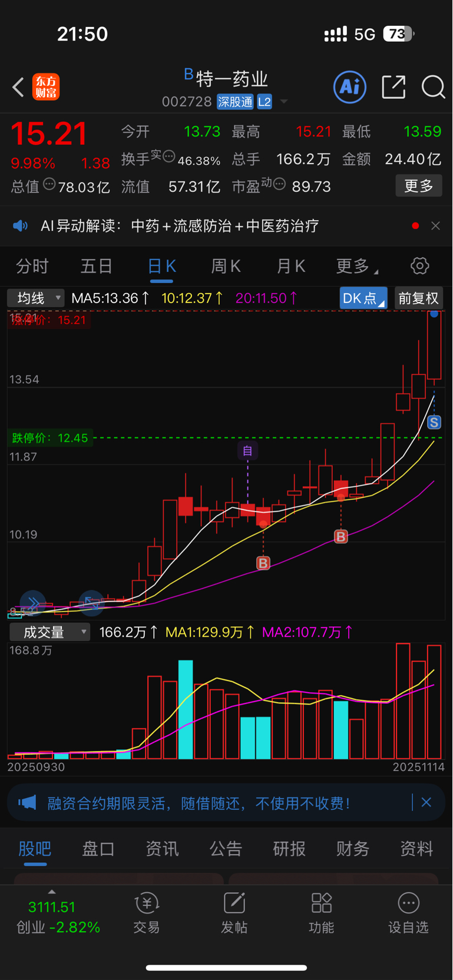Tap the stock code 002728

187,102
